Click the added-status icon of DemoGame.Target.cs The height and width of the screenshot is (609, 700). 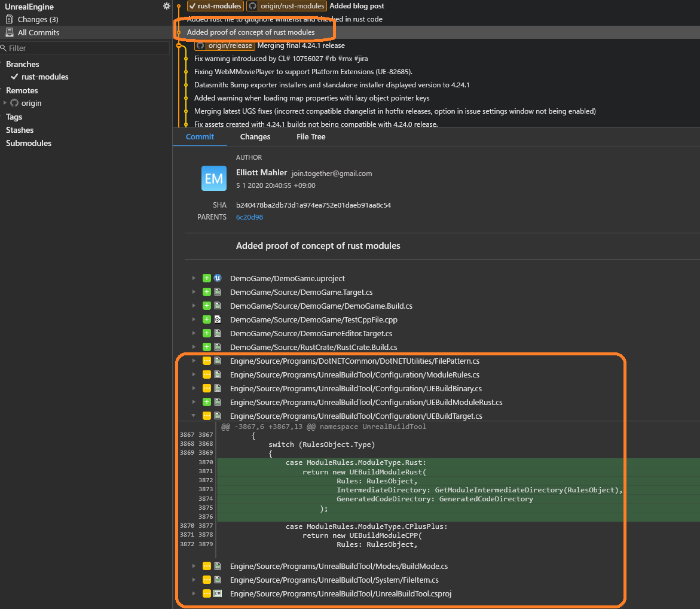pyautogui.click(x=207, y=292)
